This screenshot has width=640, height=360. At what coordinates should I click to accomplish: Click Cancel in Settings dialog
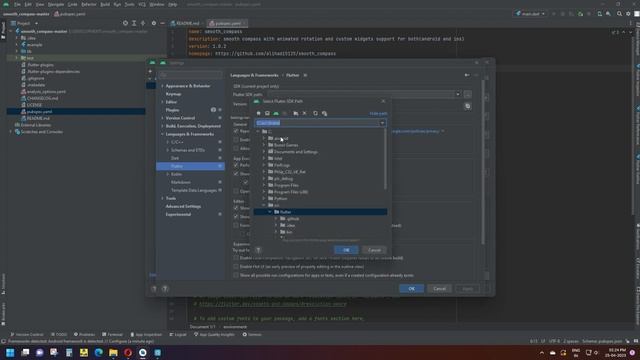[x=440, y=289]
